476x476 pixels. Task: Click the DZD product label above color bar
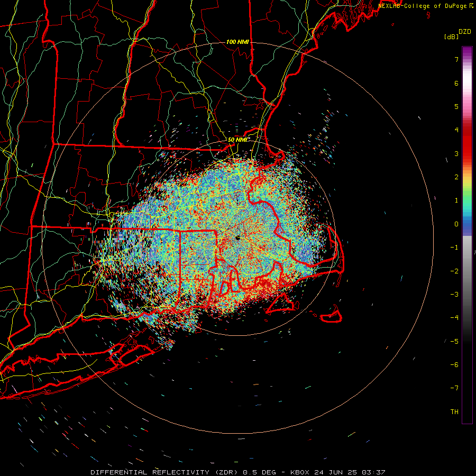pyautogui.click(x=465, y=32)
